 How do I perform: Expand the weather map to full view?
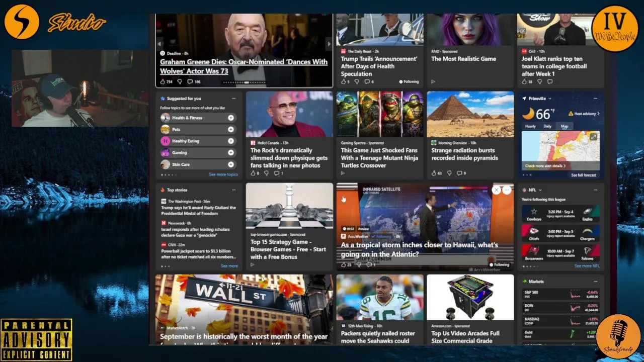pyautogui.click(x=593, y=137)
